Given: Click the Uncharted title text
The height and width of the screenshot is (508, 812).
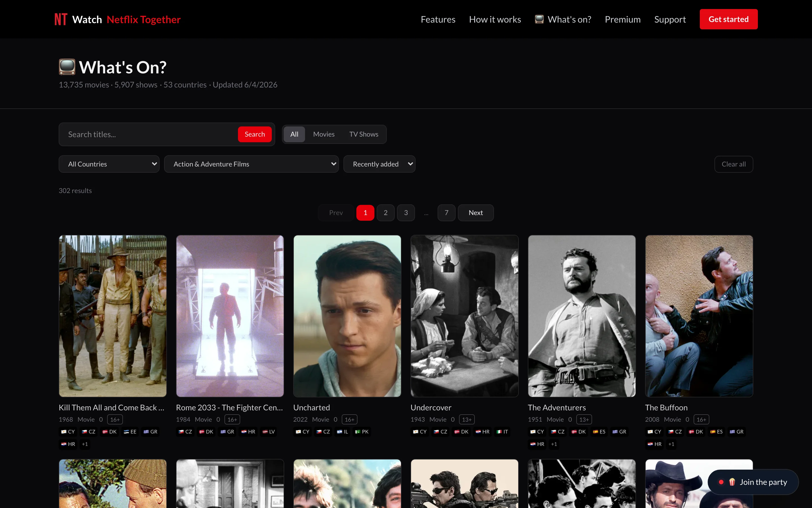Looking at the screenshot, I should click(311, 408).
